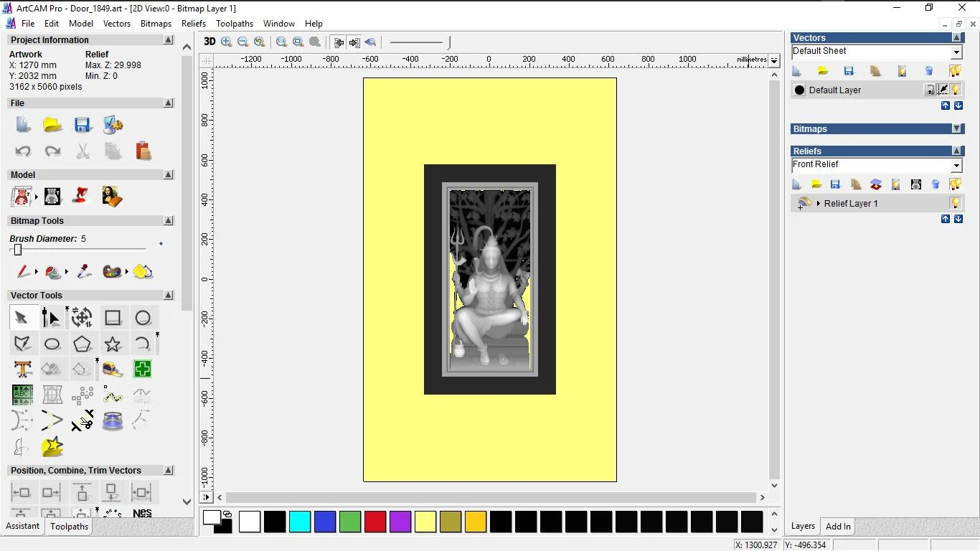Screen dimensions: 980x551
Task: Switch to the Assistant tab
Action: click(x=23, y=526)
